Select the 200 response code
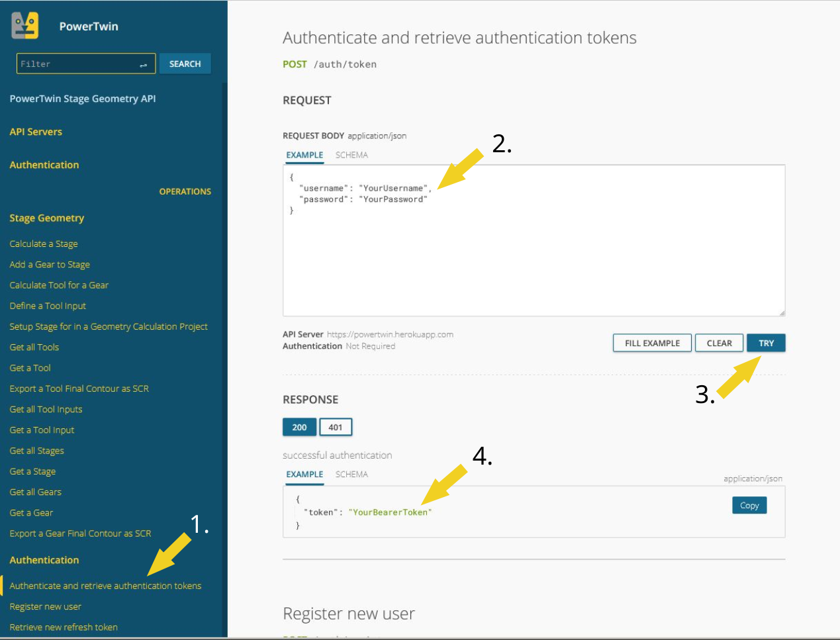Viewport: 840px width, 640px height. point(299,427)
